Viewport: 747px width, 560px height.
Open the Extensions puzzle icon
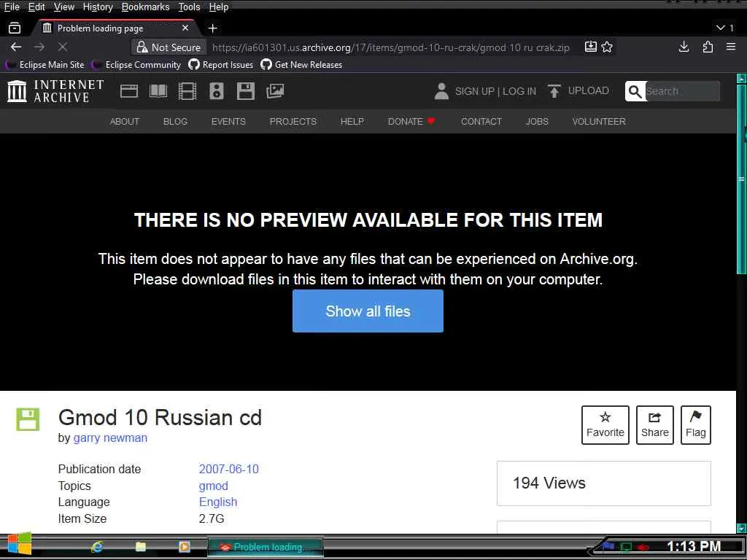tap(708, 47)
